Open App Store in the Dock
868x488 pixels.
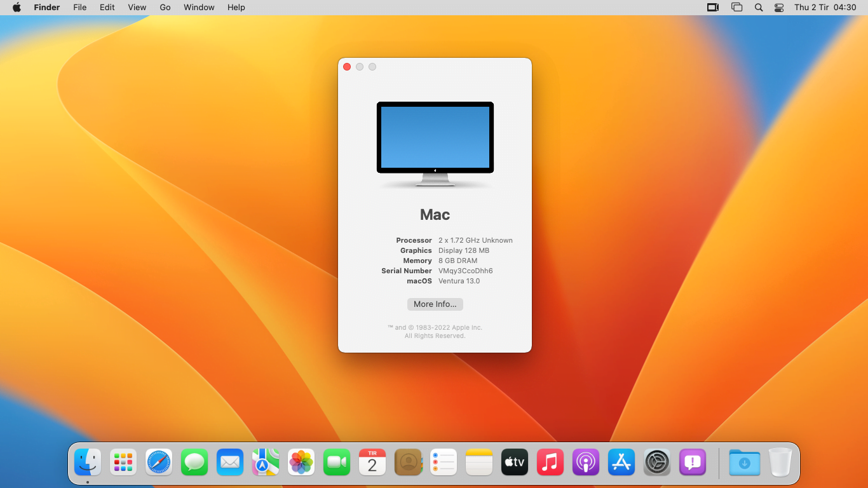click(621, 462)
